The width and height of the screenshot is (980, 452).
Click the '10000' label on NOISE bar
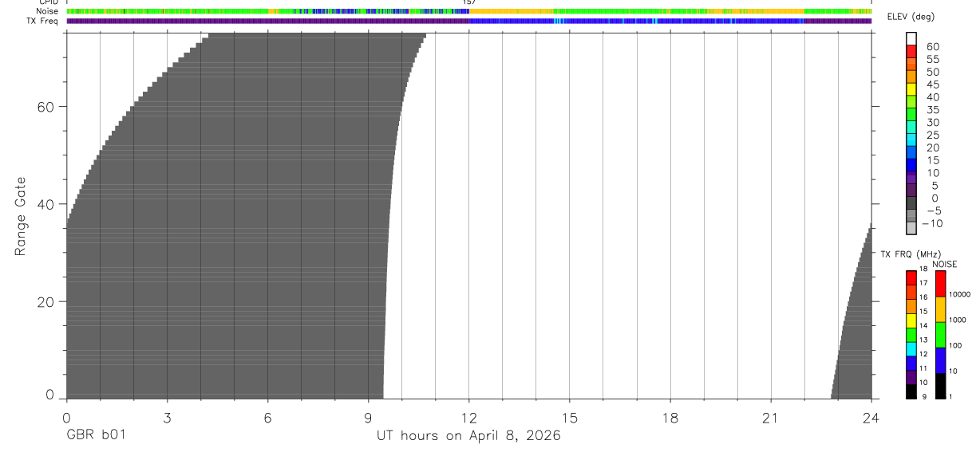[960, 295]
